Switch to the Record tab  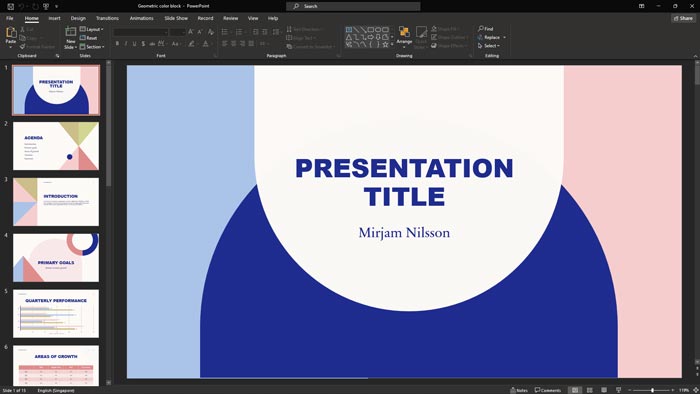pyautogui.click(x=205, y=18)
